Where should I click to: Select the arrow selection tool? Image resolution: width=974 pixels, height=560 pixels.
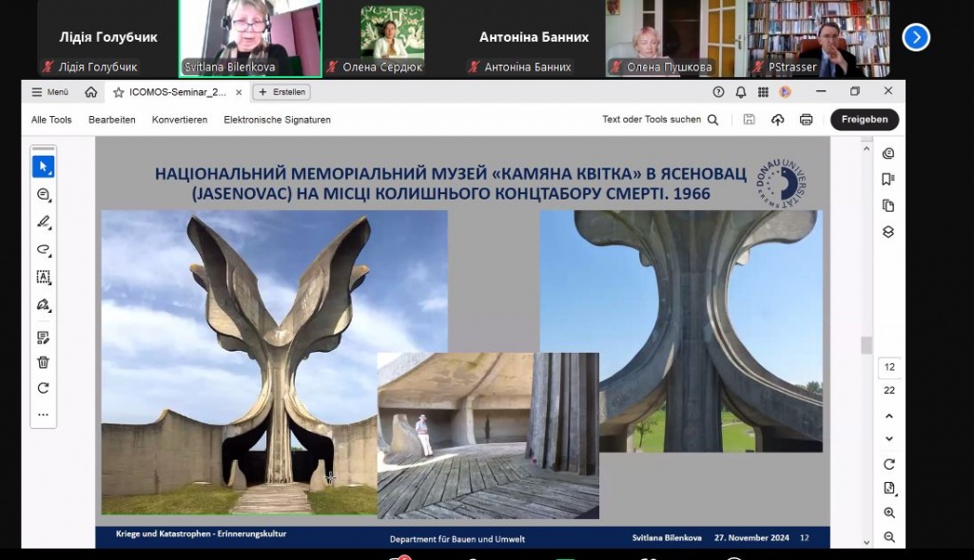tap(42, 165)
